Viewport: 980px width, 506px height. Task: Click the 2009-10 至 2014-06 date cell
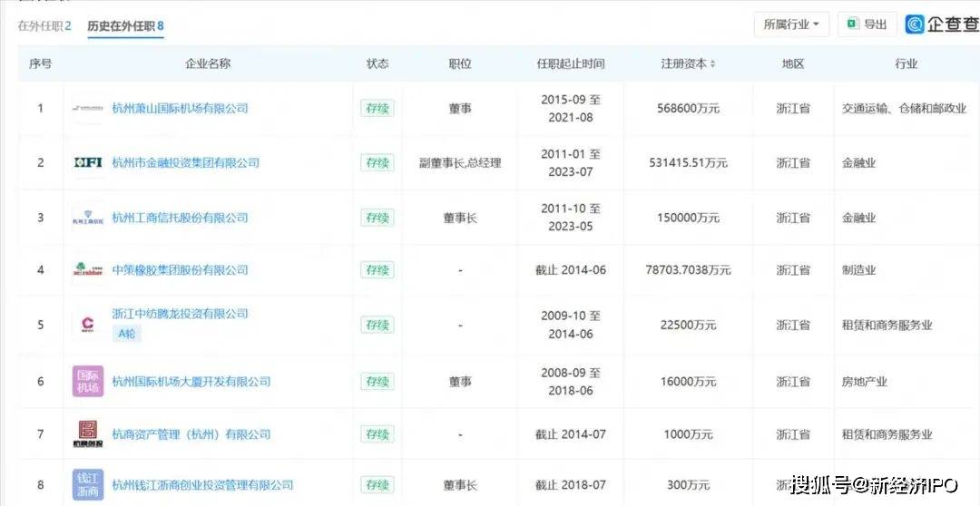click(x=571, y=325)
